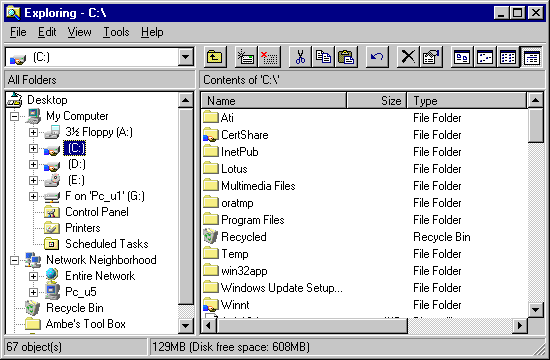Select the Temp folder icon

point(211,253)
